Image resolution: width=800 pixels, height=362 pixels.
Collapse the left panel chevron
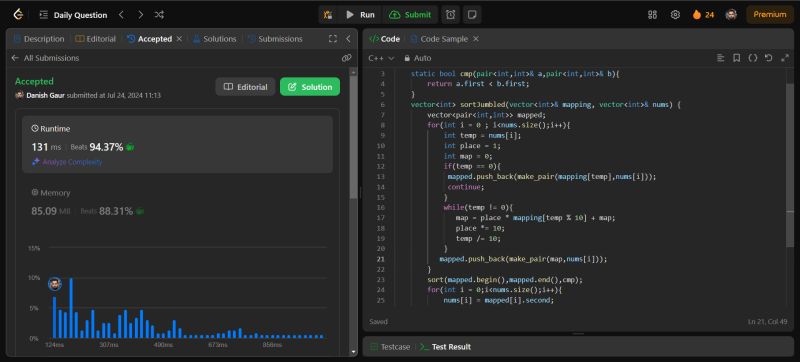[348, 39]
